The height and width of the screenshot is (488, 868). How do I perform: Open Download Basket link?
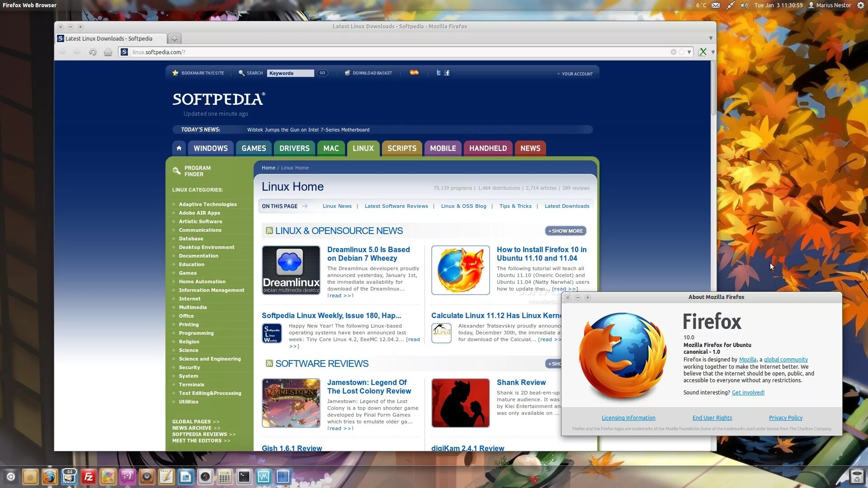368,73
